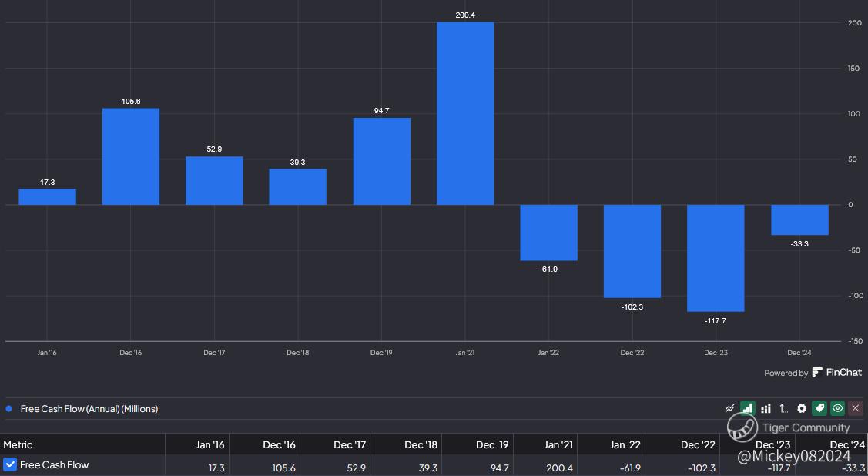Click the Dec '18 table column header
This screenshot has height=476, width=868.
pyautogui.click(x=421, y=444)
